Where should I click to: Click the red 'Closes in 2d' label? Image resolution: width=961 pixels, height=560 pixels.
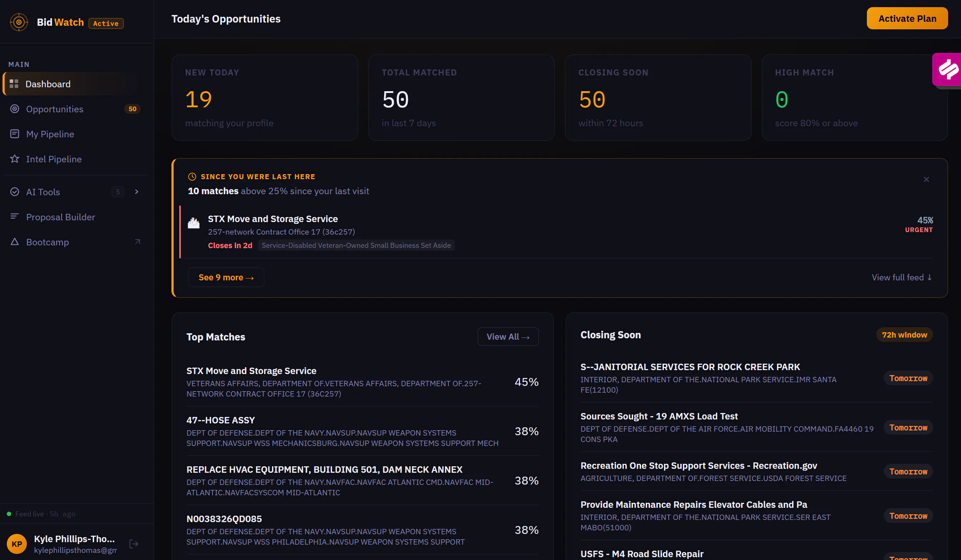[230, 245]
